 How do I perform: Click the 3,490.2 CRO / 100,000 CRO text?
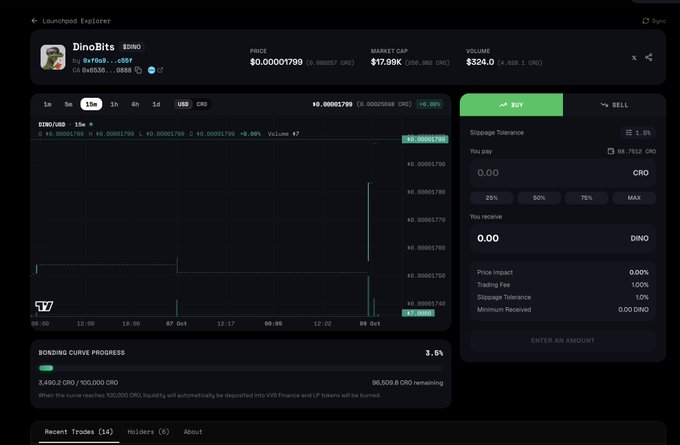click(78, 383)
